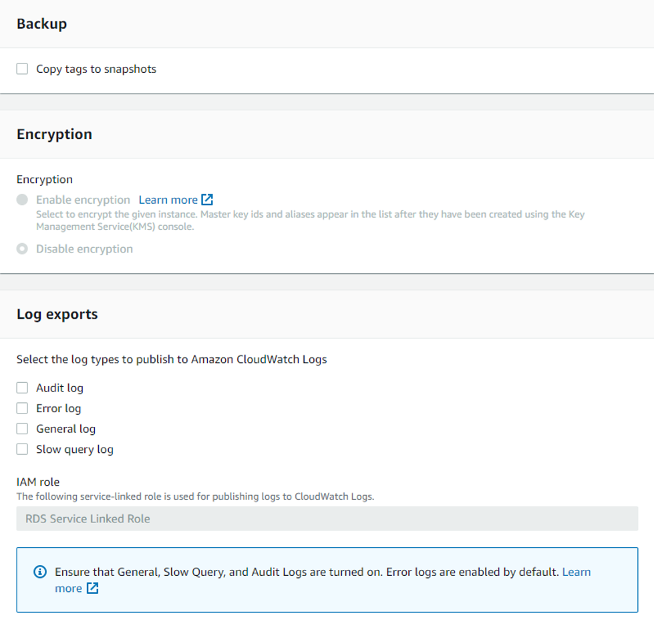This screenshot has height=644, width=654.
Task: Tick the Audit log checkbox
Action: [22, 388]
